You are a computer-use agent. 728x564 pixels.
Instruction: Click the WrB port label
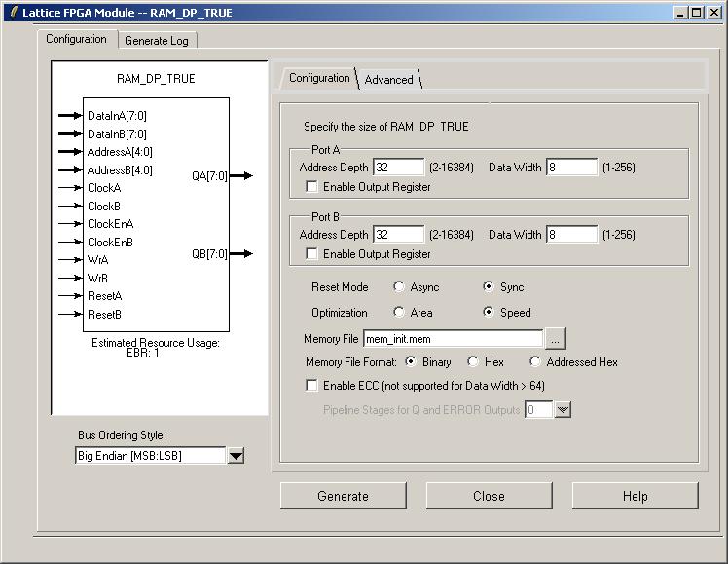(x=97, y=279)
